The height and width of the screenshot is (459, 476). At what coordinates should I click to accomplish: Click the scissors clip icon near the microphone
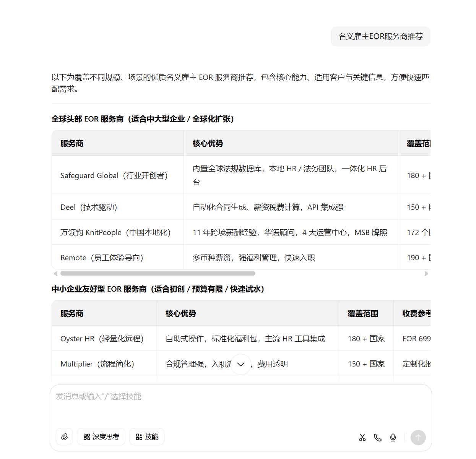362,438
